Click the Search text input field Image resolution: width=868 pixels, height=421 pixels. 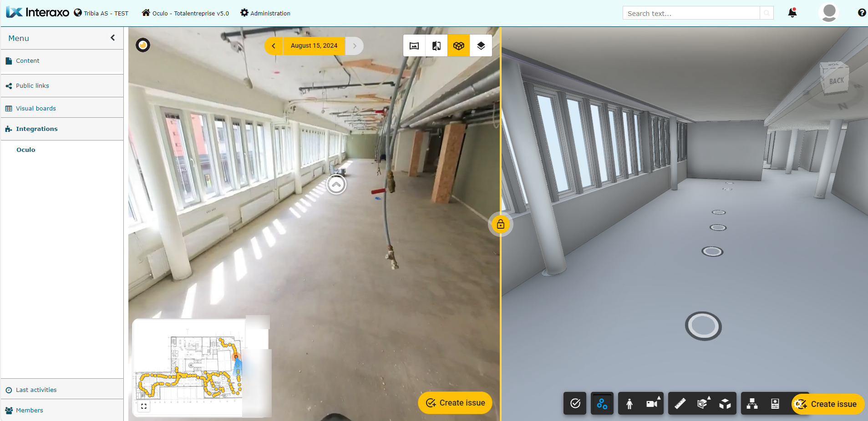click(691, 13)
